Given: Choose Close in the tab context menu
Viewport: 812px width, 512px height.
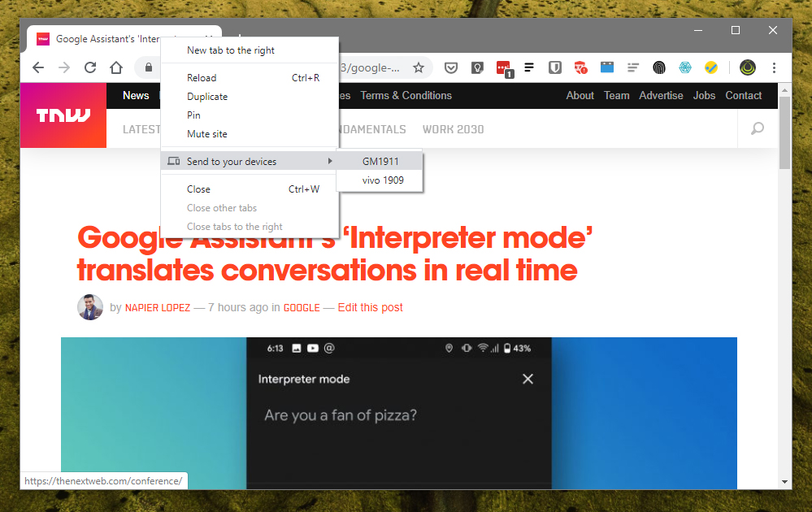Looking at the screenshot, I should (250, 189).
